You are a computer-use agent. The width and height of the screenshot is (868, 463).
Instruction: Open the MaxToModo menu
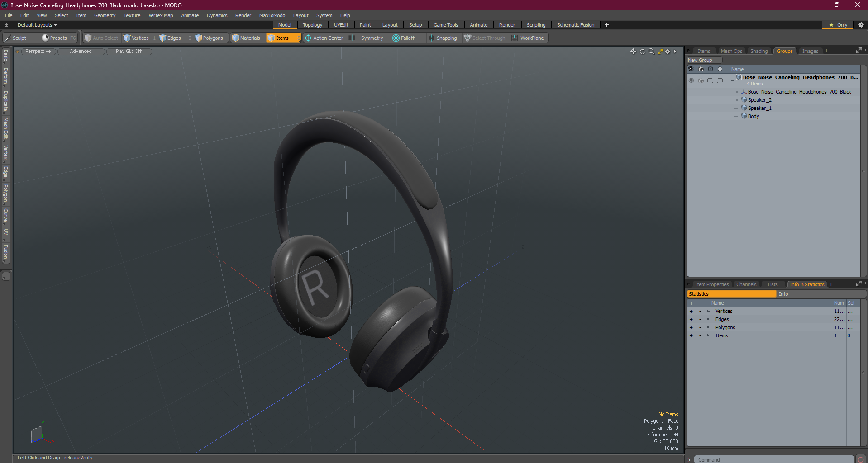tap(272, 15)
